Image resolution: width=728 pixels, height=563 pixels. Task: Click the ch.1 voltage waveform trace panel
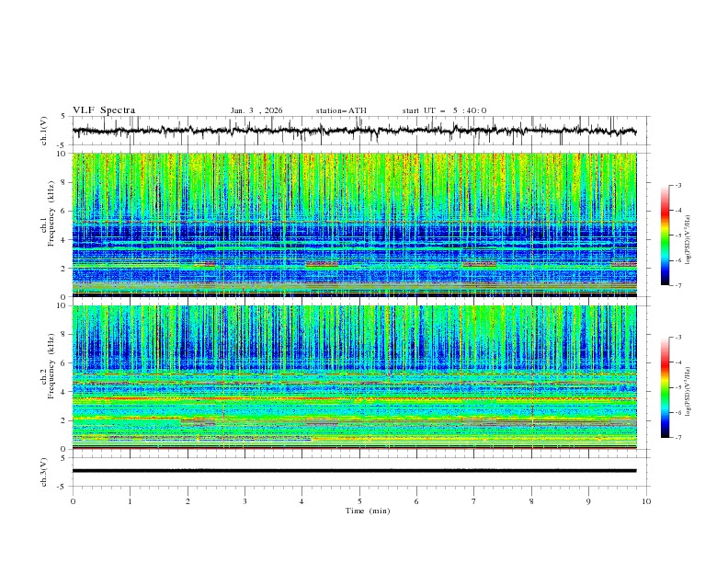click(x=361, y=131)
